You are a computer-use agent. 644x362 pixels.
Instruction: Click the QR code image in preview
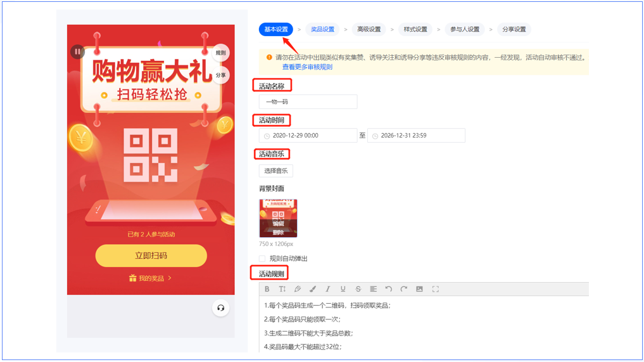(x=151, y=155)
